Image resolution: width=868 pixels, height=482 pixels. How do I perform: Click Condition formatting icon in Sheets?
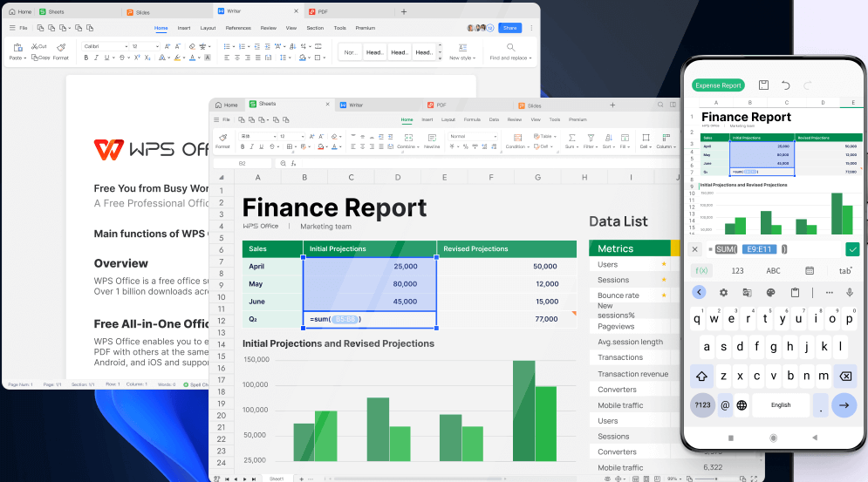(x=517, y=137)
